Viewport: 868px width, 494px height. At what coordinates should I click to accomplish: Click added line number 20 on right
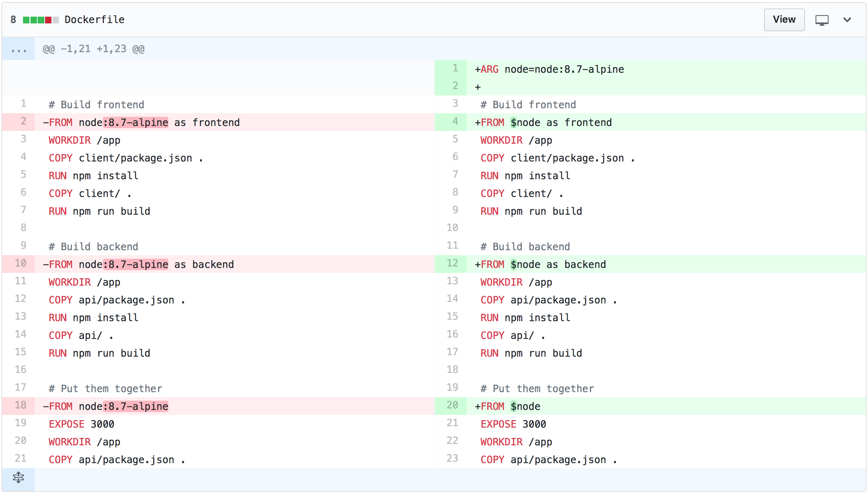(451, 406)
